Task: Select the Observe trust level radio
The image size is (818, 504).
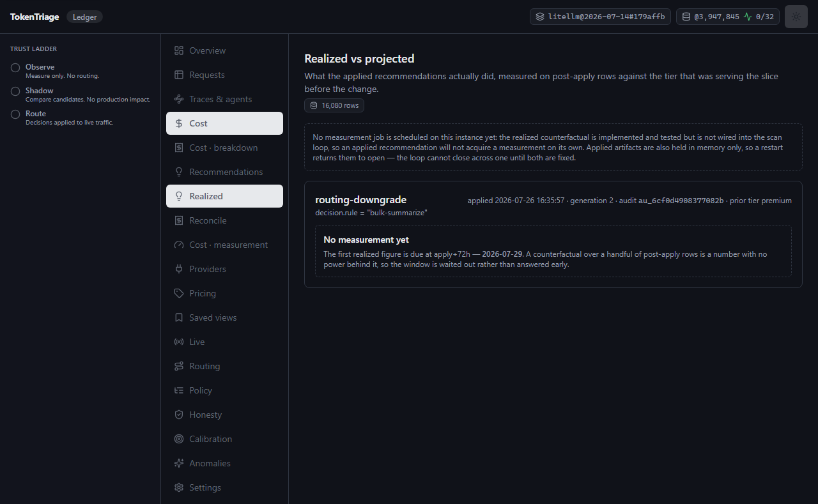Action: (x=15, y=68)
